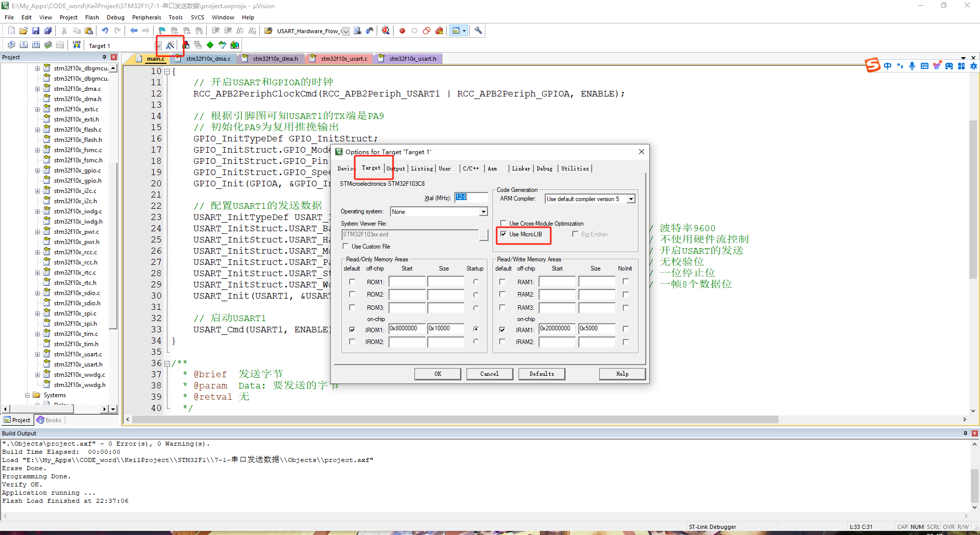Viewport: 980px width, 535px height.
Task: Click the Indent selected text icon
Action: click(215, 31)
